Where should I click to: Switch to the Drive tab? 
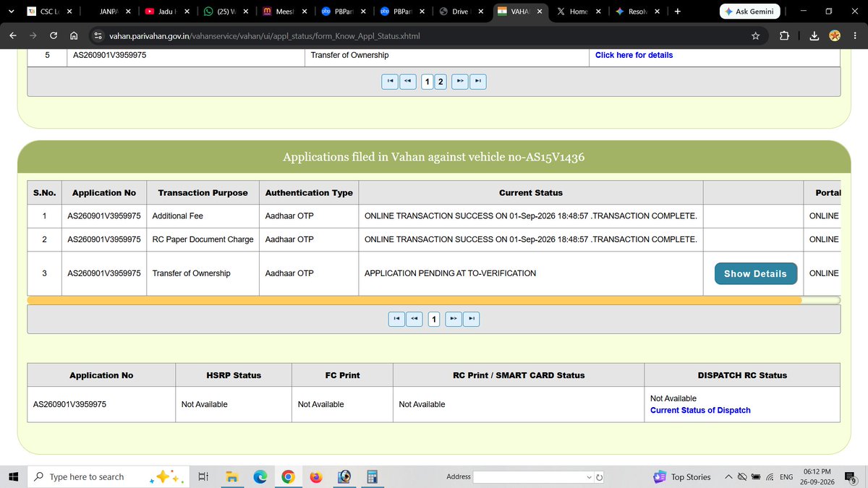[462, 12]
